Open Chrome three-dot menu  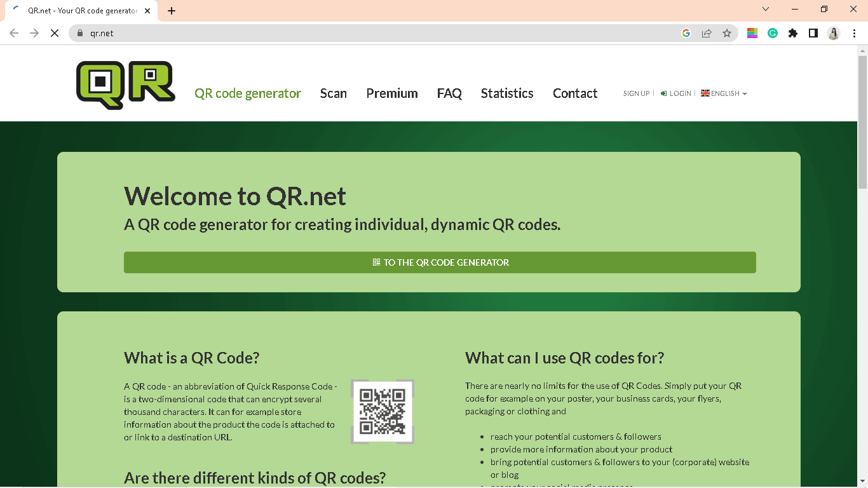click(x=855, y=33)
